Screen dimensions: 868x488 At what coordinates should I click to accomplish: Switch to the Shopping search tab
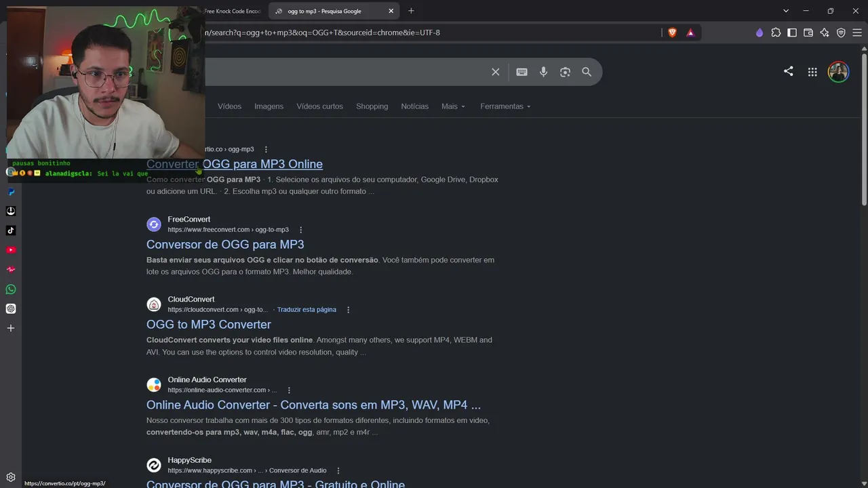(x=372, y=106)
